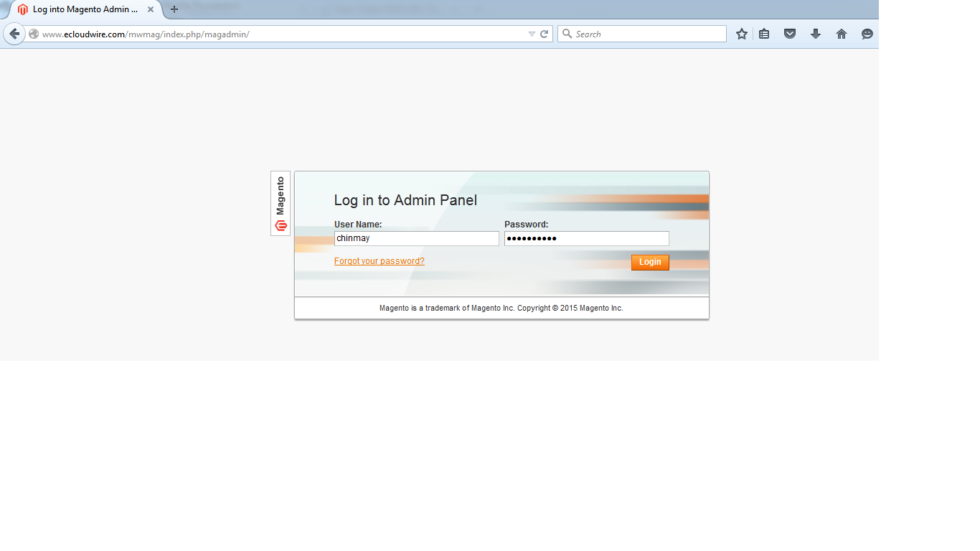Image resolution: width=980 pixels, height=551 pixels.
Task: Click the Magento trademark copyright text
Action: [501, 308]
